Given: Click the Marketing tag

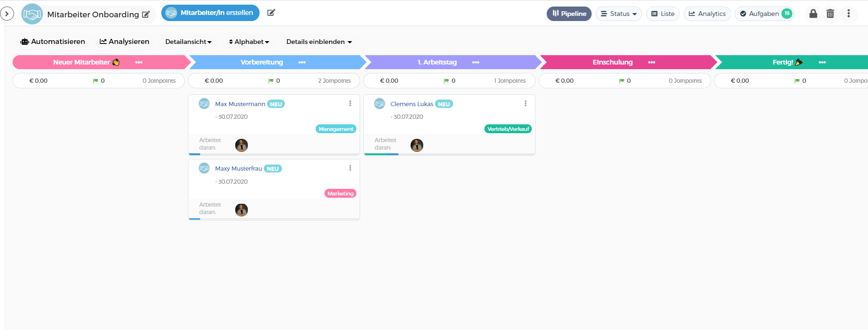Looking at the screenshot, I should tap(340, 194).
